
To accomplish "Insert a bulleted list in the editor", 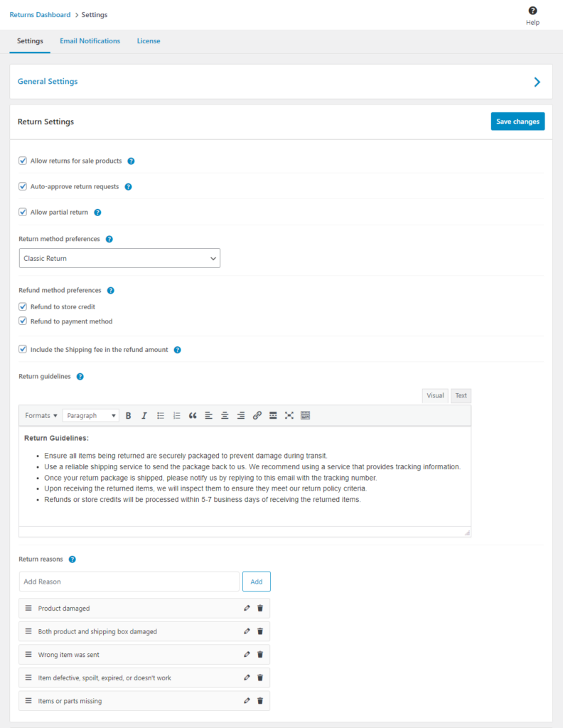I will tap(159, 415).
